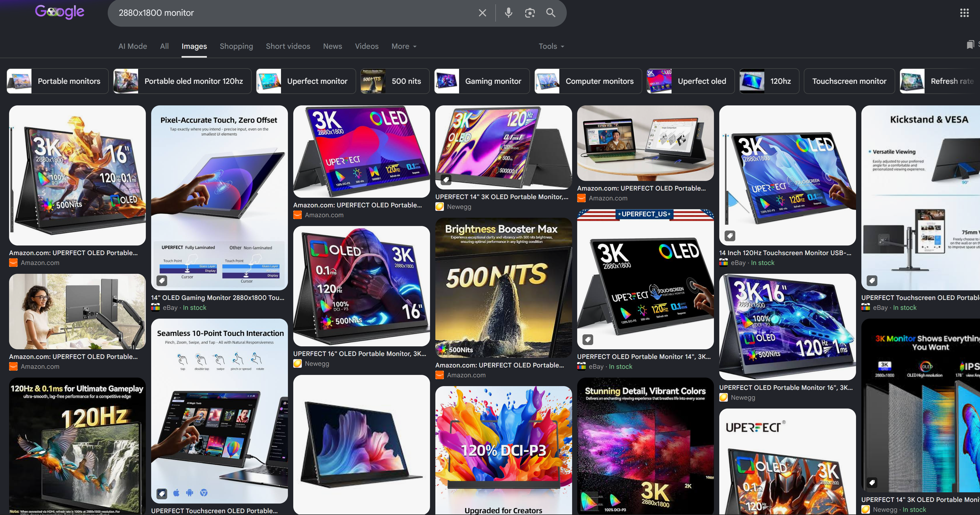
Task: Click tag icon on Pixel-Accurate Touch image
Action: pyautogui.click(x=162, y=281)
